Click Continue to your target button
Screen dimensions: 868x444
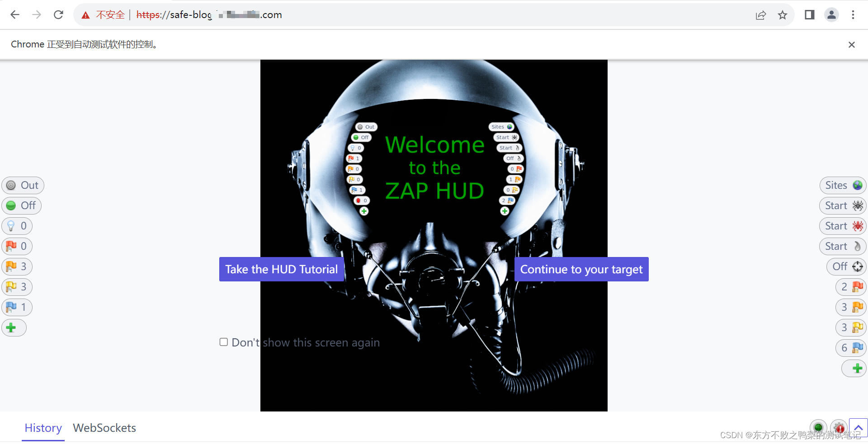pos(581,269)
